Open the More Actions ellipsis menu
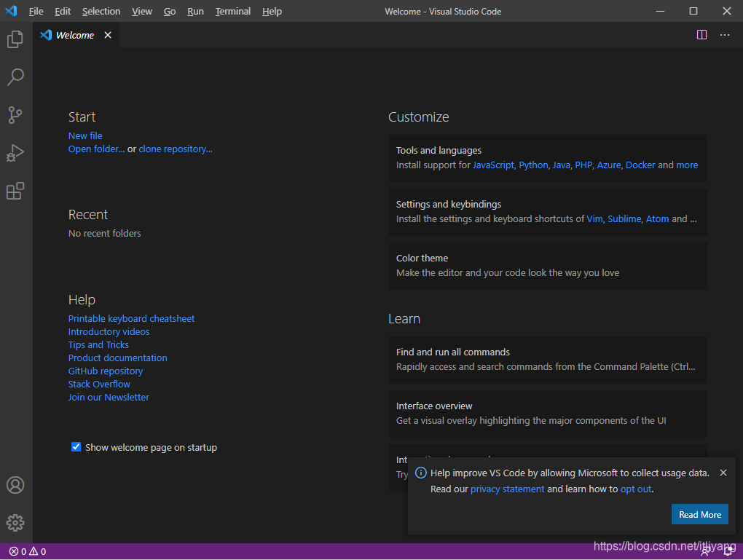This screenshot has height=560, width=743. point(725,35)
